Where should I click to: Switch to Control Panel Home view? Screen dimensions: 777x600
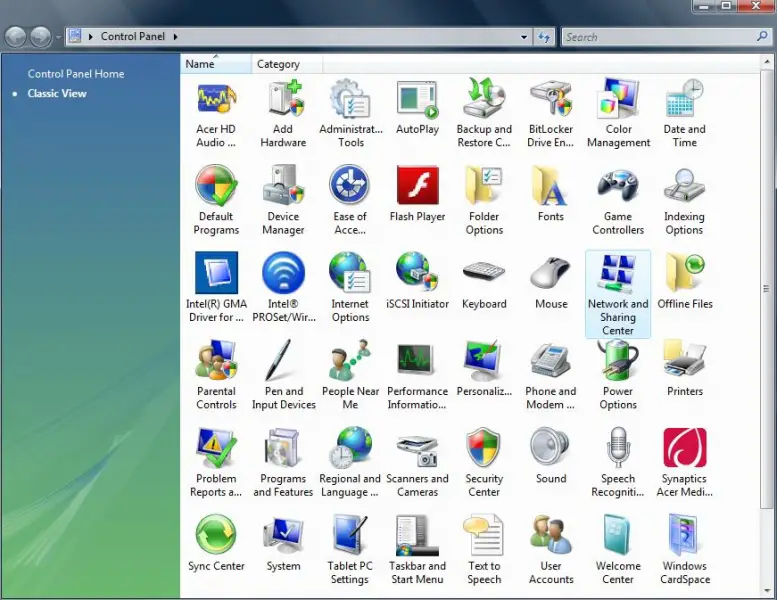pos(76,74)
